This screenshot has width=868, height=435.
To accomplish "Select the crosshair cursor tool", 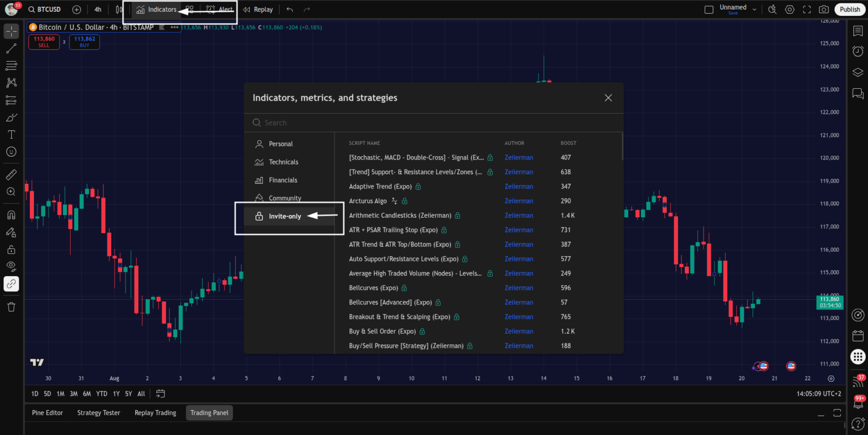I will [x=11, y=31].
